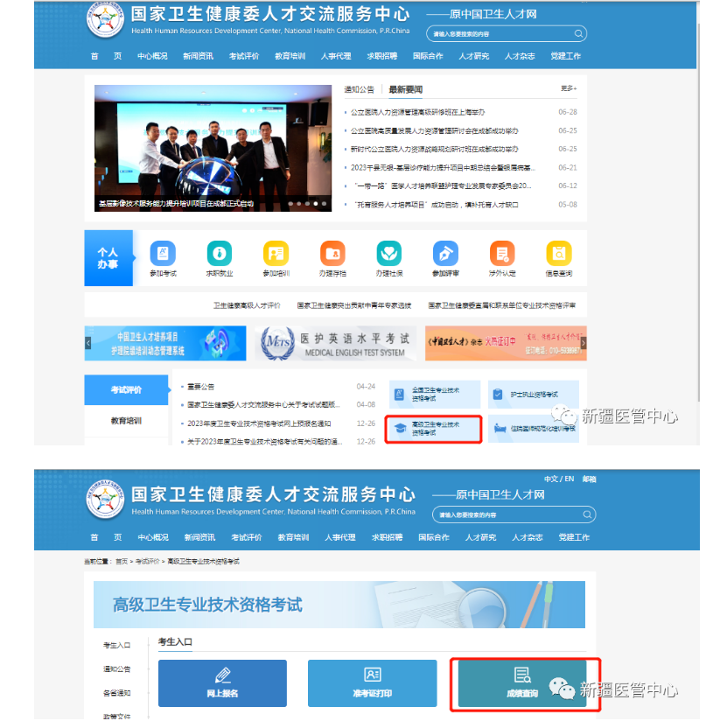Click site logo emblem in lower page header
727x728 pixels.
(x=105, y=500)
